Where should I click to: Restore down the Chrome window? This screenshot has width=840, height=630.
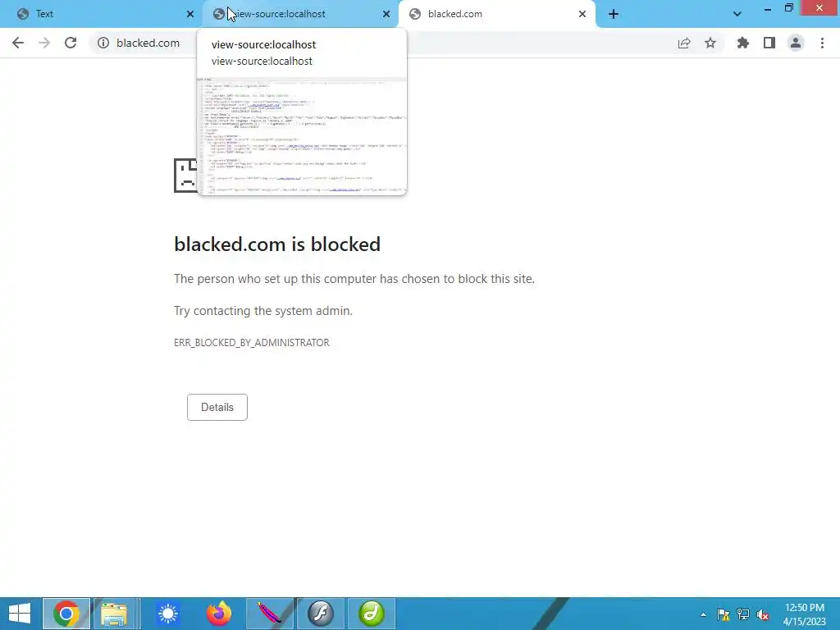click(789, 8)
